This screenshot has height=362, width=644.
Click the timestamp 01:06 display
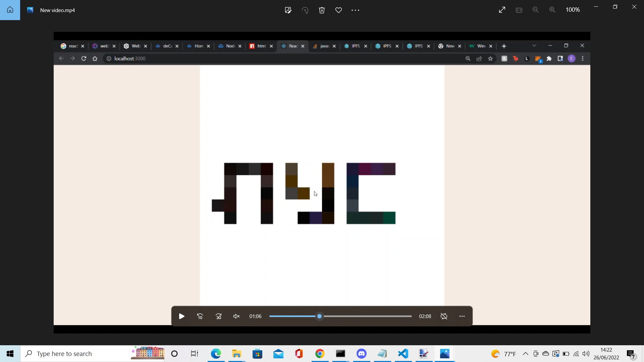[x=256, y=316]
